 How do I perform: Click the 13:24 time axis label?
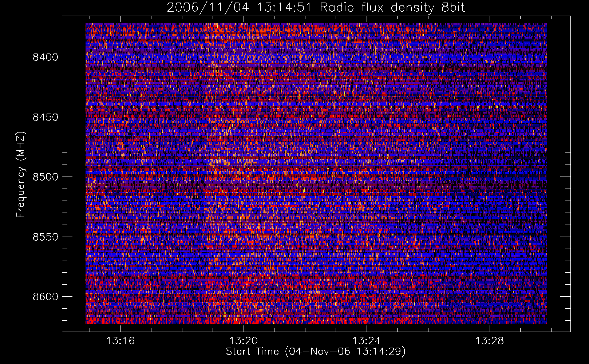tap(367, 341)
